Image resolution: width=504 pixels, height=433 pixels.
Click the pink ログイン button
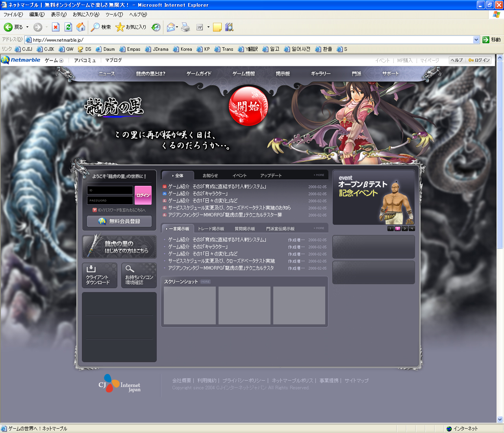[143, 195]
